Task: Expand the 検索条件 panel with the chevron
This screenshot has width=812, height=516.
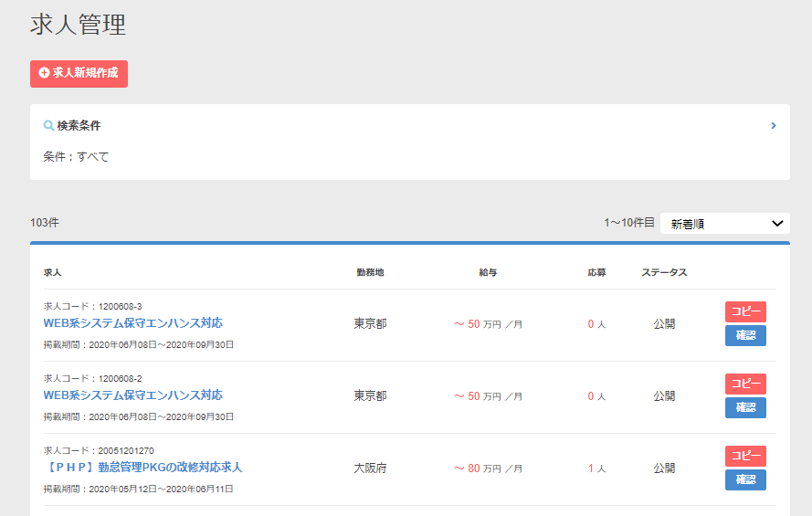Action: [773, 125]
